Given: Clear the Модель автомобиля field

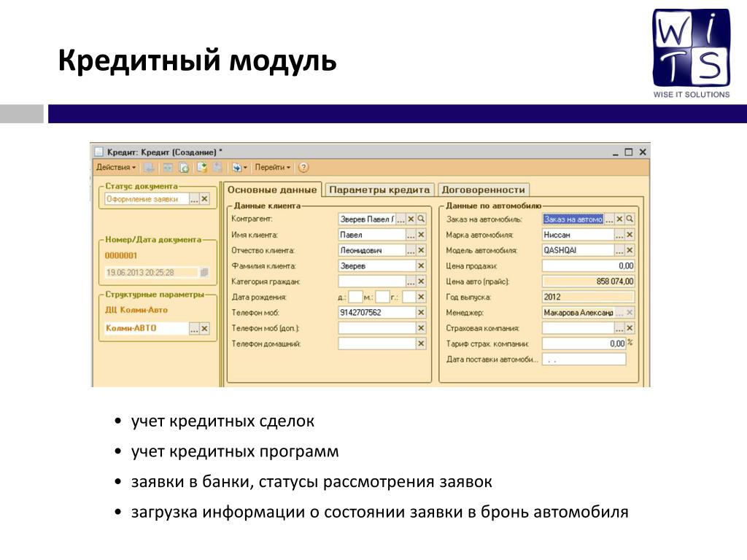Looking at the screenshot, I should pos(630,251).
